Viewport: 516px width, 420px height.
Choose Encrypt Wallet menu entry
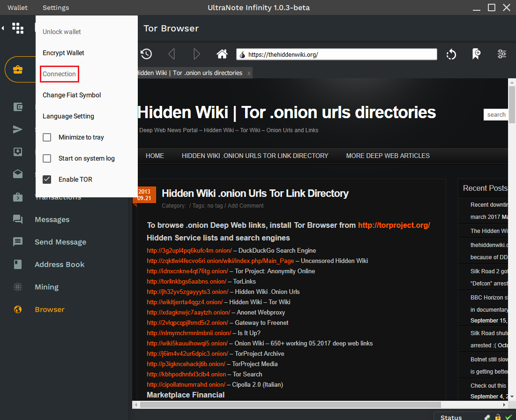[63, 52]
